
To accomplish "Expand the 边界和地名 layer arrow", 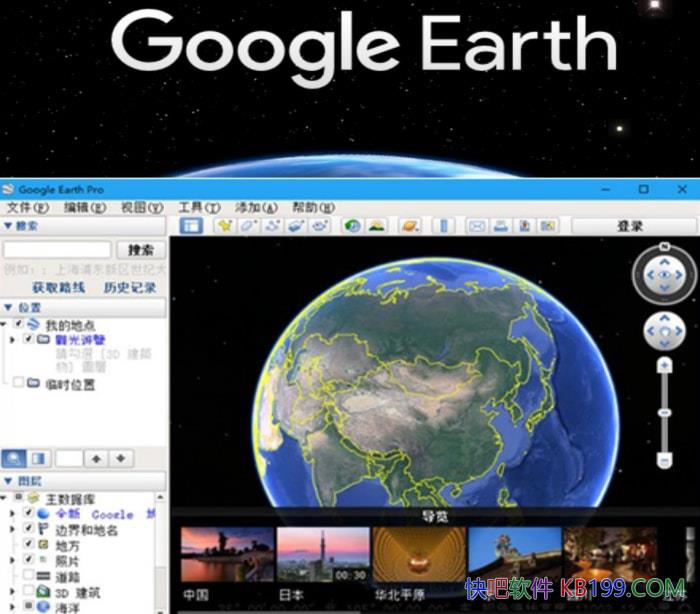I will tap(12, 529).
